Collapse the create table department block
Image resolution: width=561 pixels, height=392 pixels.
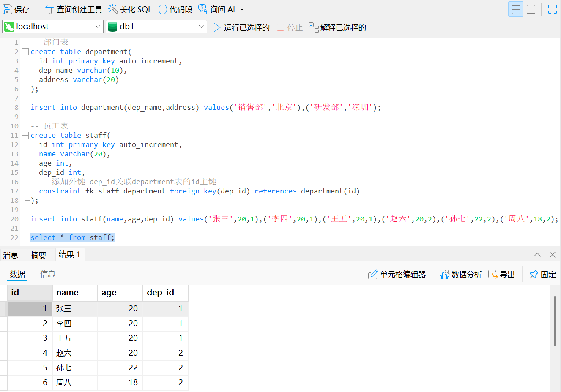(25, 52)
